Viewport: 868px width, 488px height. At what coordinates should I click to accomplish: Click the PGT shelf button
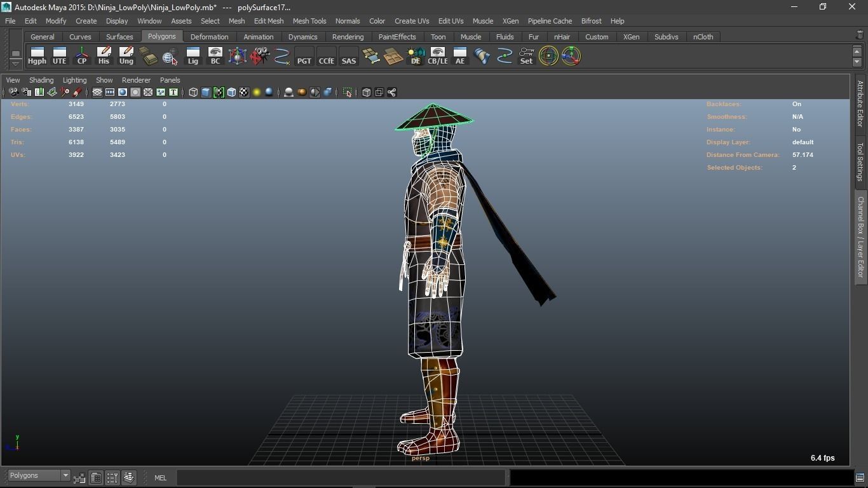[304, 56]
